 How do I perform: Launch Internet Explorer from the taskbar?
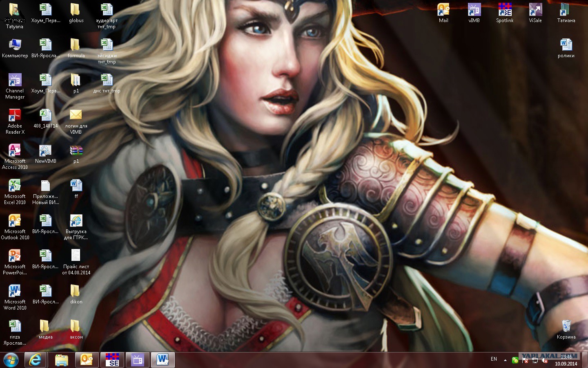coord(36,360)
